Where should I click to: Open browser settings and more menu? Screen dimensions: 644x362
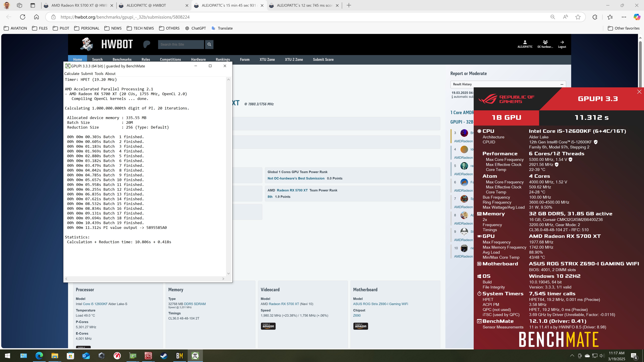point(624,17)
